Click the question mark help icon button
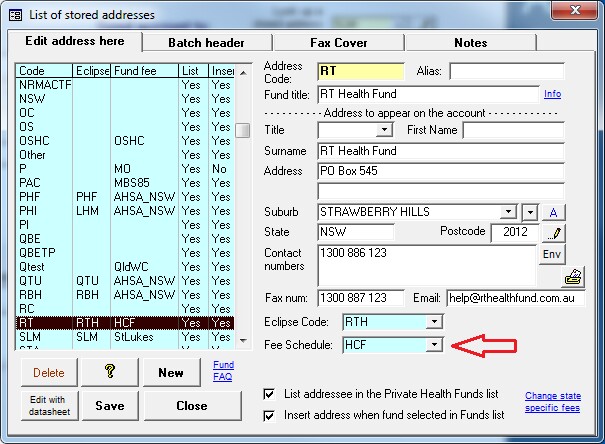This screenshot has width=605, height=444. pyautogui.click(x=110, y=372)
